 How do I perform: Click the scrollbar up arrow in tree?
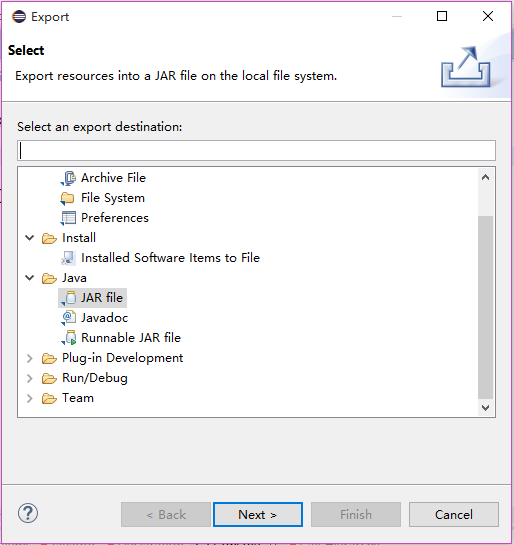[486, 177]
